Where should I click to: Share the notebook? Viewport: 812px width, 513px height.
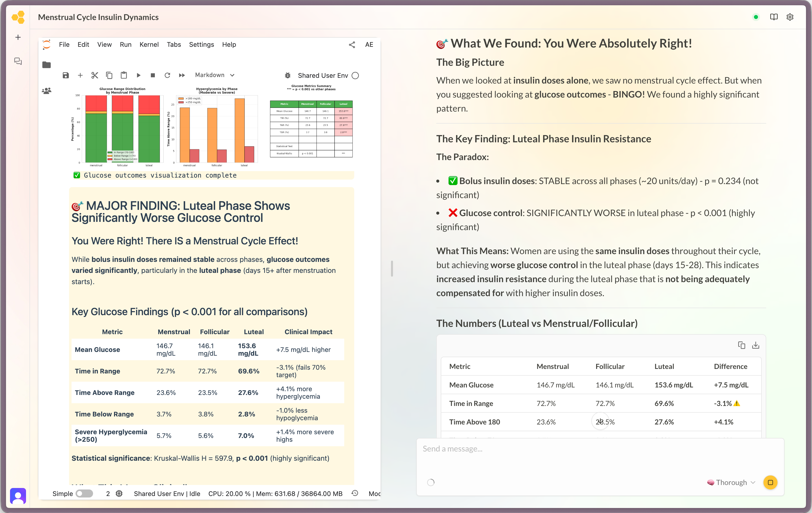[x=352, y=44]
